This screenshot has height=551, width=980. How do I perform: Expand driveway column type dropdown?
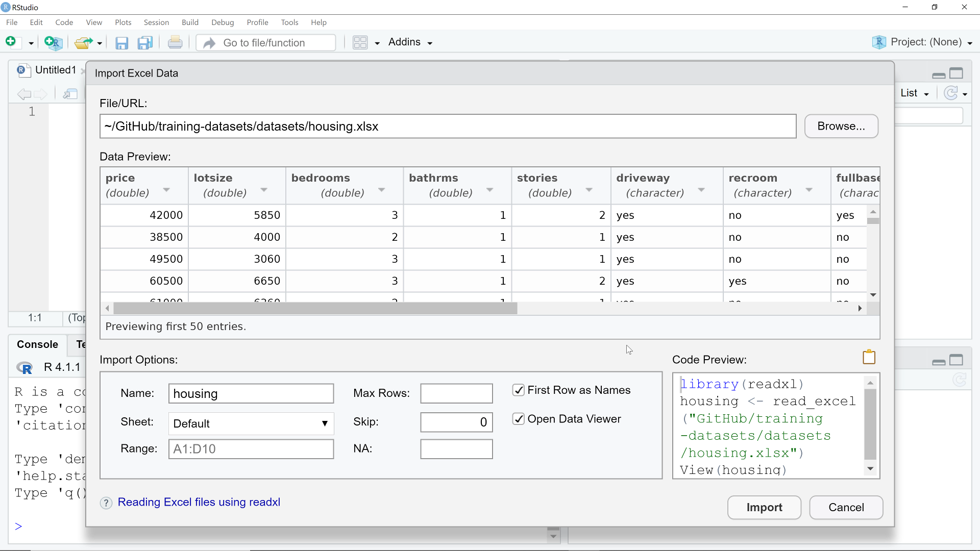(701, 190)
